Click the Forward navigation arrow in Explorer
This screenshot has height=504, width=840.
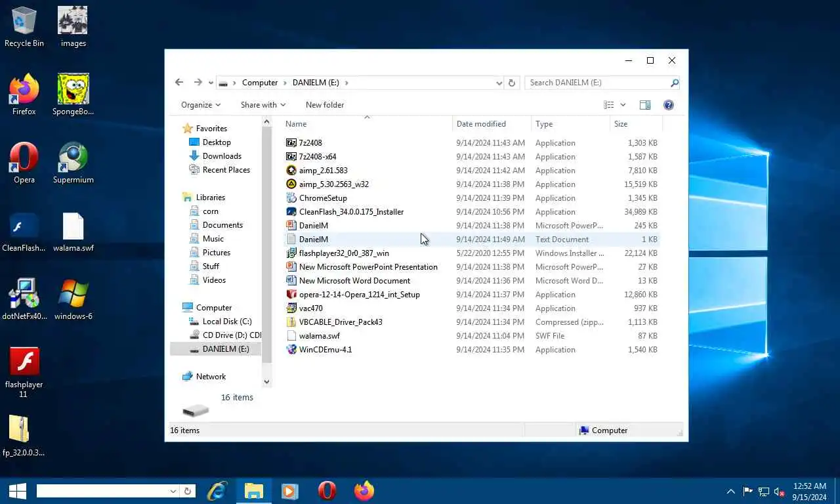tap(198, 82)
